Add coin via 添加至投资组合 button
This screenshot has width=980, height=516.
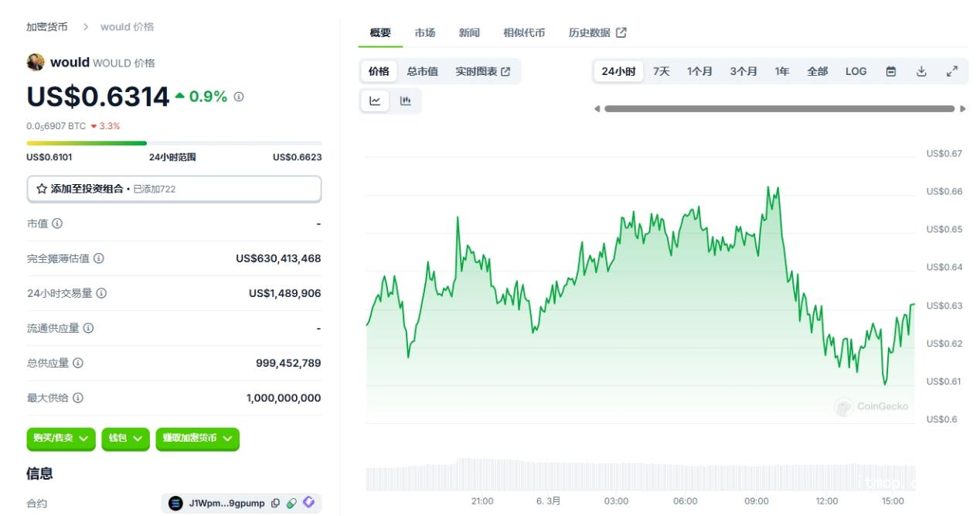(x=174, y=189)
